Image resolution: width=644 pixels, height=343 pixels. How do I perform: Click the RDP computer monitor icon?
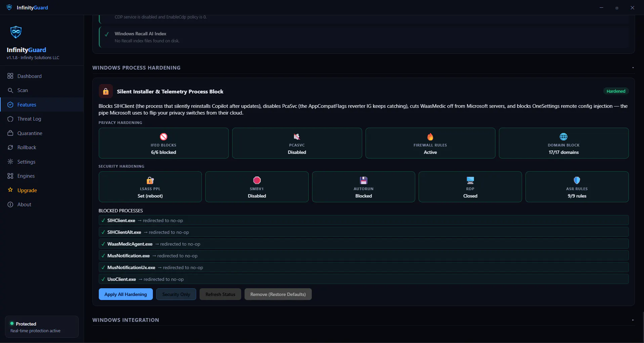pos(470,180)
